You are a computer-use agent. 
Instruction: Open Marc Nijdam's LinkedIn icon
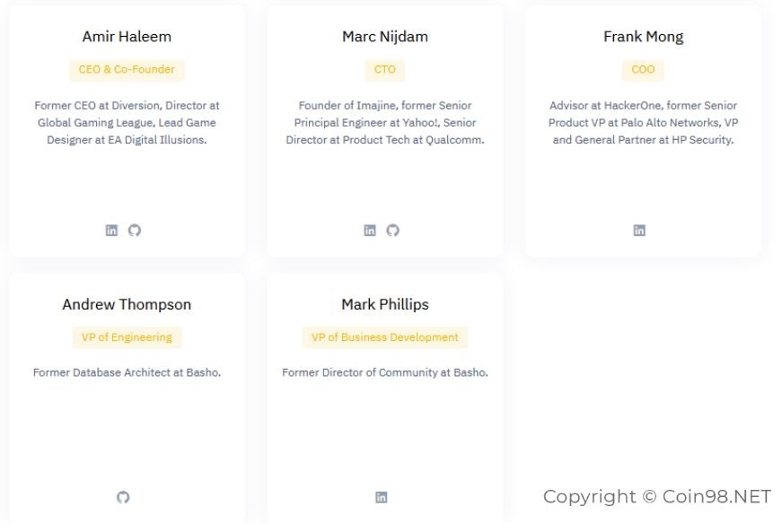[370, 231]
